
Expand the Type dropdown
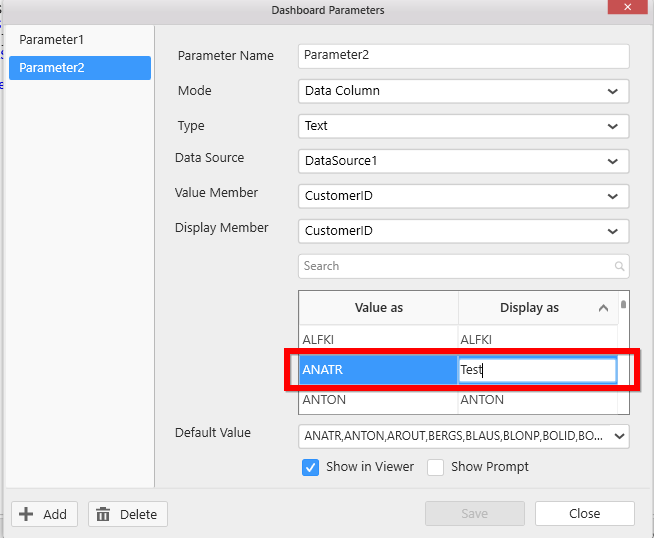pyautogui.click(x=612, y=126)
